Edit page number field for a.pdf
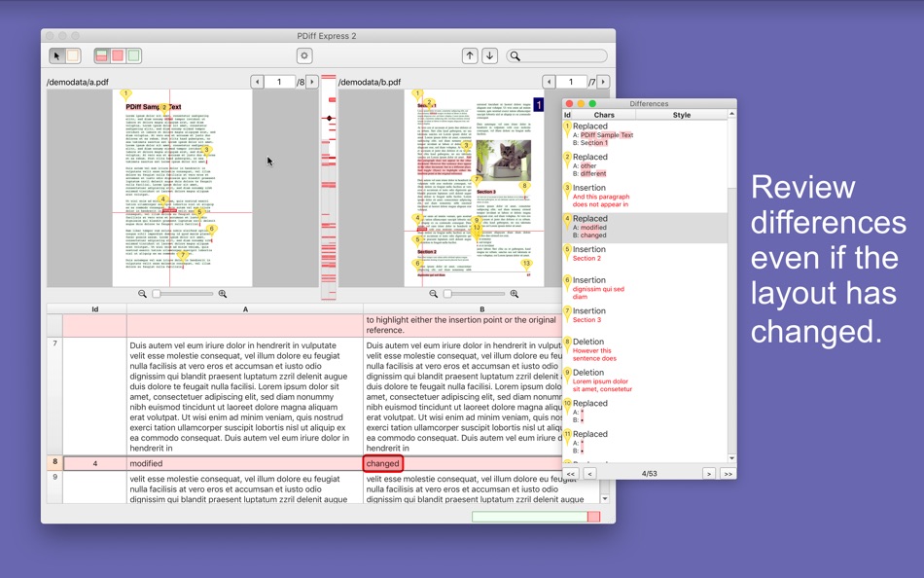This screenshot has height=578, width=924. pyautogui.click(x=279, y=82)
